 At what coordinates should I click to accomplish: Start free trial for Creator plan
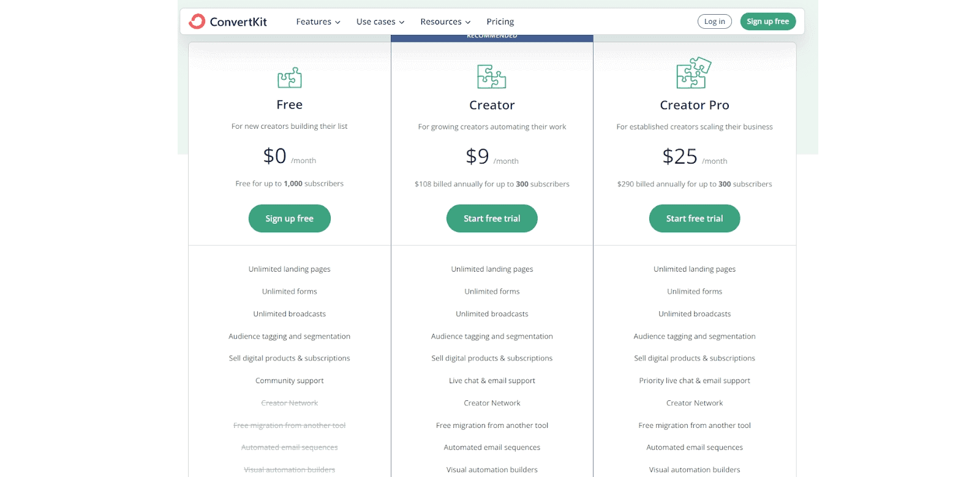[492, 219]
